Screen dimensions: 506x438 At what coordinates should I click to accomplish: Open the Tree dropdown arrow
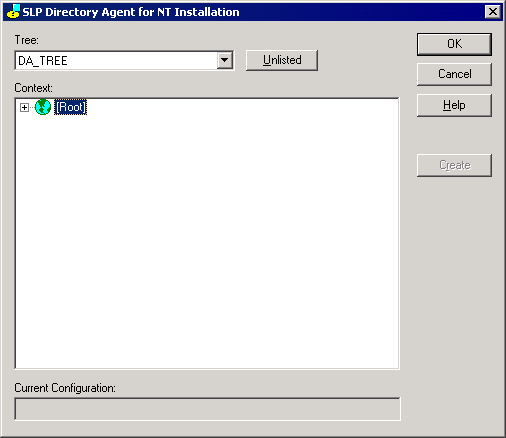point(225,60)
